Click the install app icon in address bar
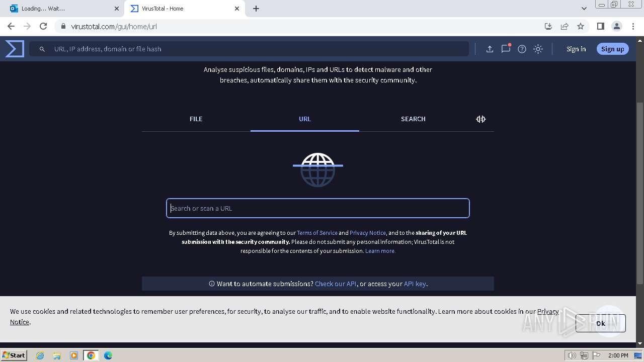Screen dimensions: 644x362 pos(548,26)
